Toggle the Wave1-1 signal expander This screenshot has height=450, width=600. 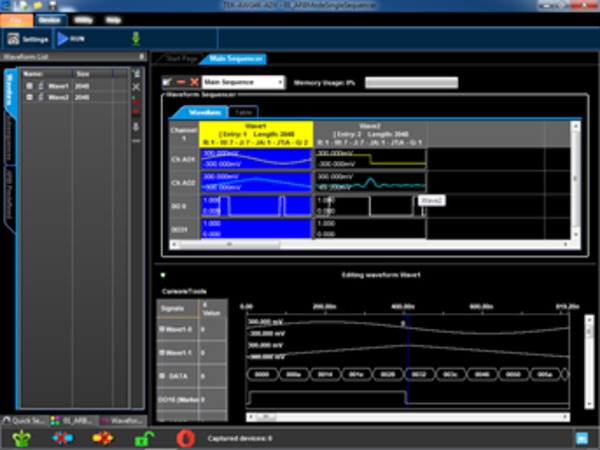click(162, 353)
